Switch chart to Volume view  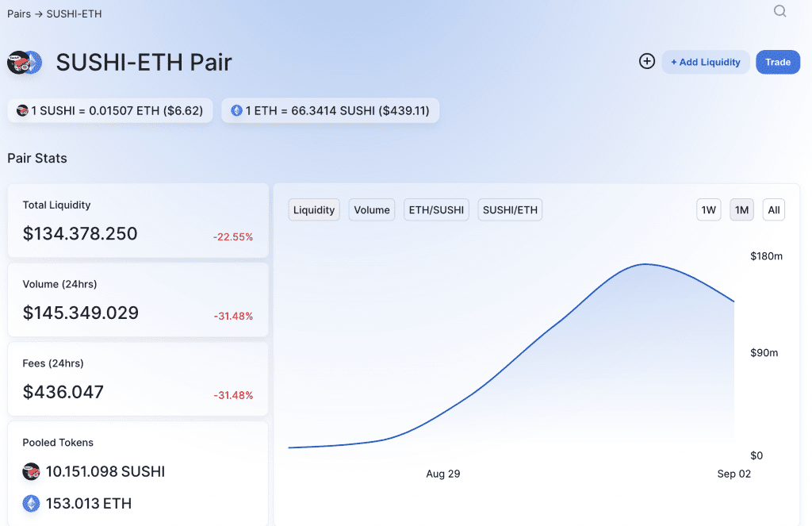(371, 210)
